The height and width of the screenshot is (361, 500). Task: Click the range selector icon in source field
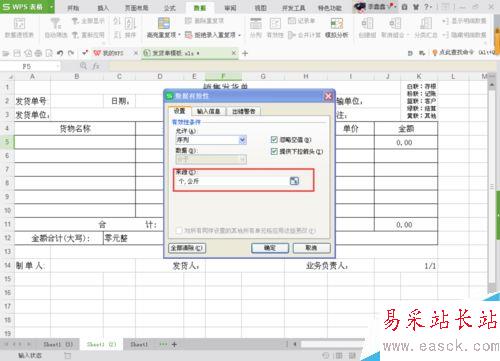click(x=294, y=181)
